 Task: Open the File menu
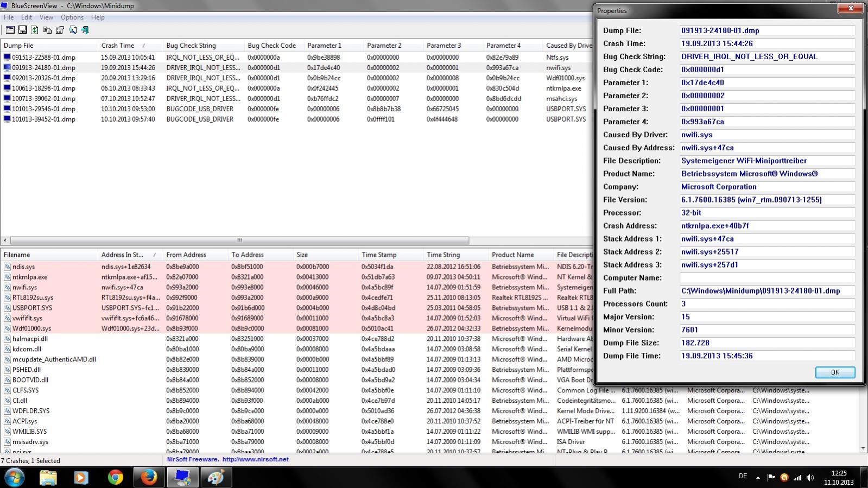pos(9,17)
